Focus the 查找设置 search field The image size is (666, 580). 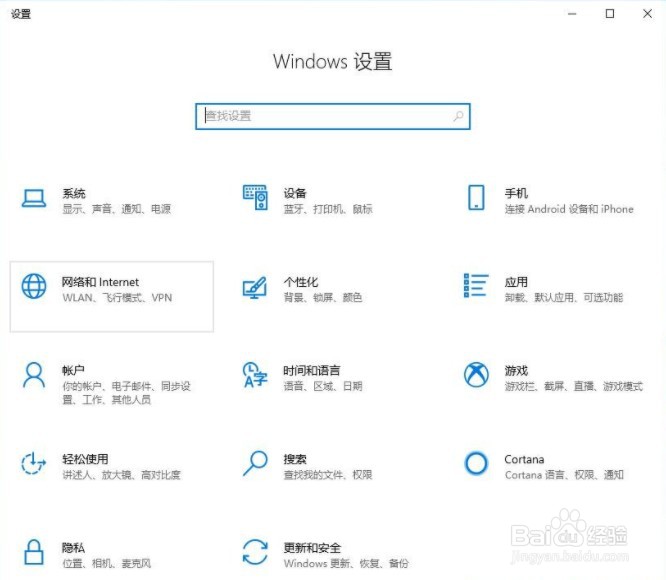pyautogui.click(x=333, y=116)
